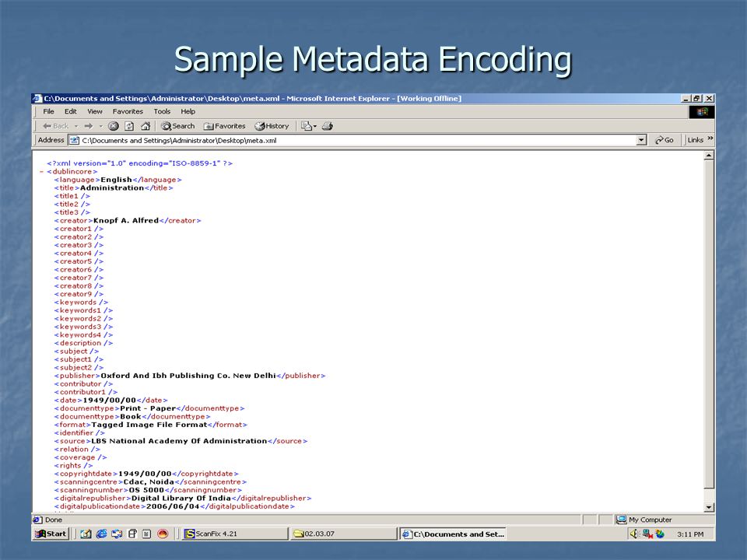The width and height of the screenshot is (747, 560).
Task: Open the Search pane button
Action: click(x=177, y=126)
